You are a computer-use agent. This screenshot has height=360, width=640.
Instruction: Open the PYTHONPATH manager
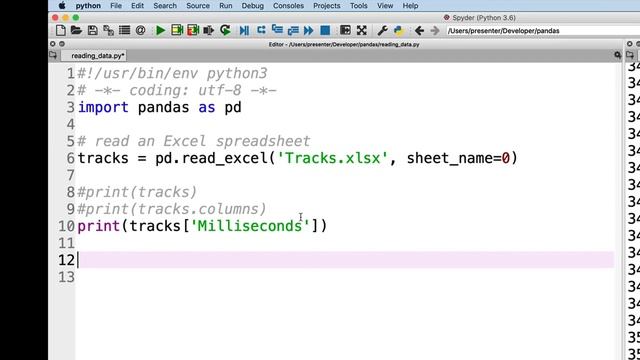(398, 30)
